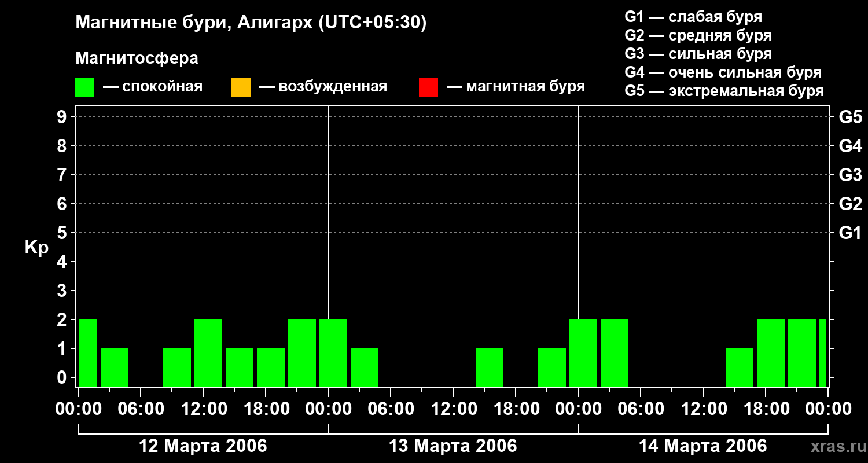Click the 'G5 — экстремальная буря' legend line

724,91
